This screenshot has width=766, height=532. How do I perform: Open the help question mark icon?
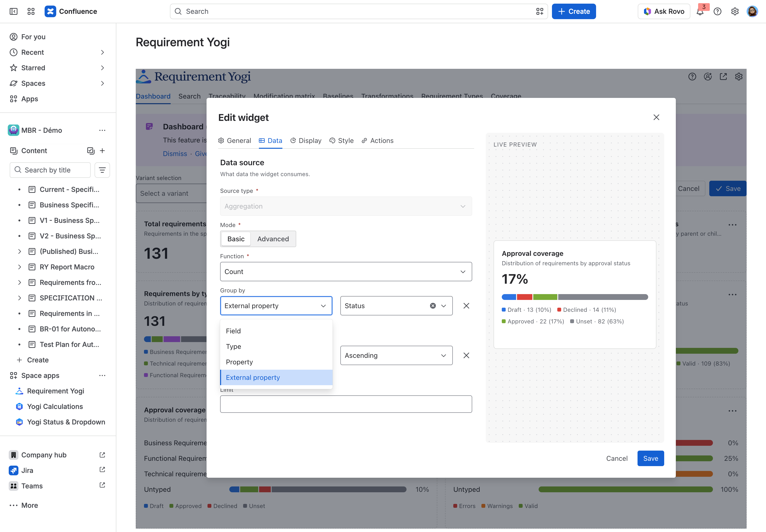coord(717,11)
